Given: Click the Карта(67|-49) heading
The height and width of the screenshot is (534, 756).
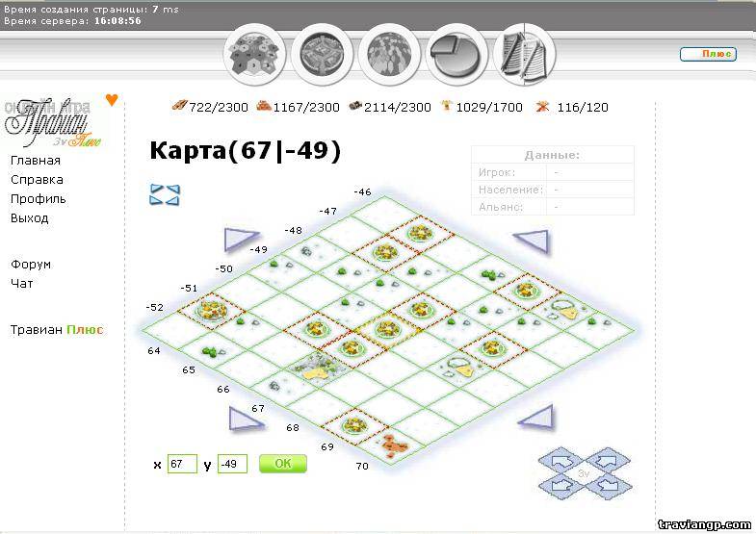Looking at the screenshot, I should (x=246, y=150).
